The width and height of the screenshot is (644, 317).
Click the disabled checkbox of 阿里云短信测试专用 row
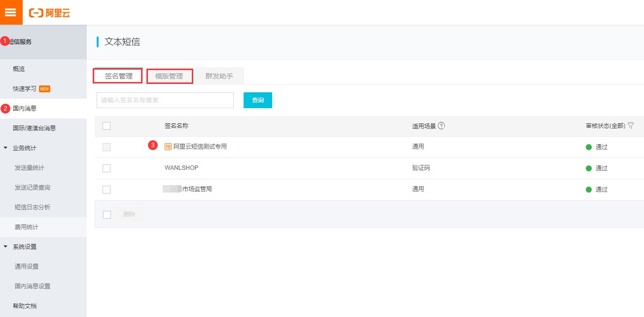point(107,147)
